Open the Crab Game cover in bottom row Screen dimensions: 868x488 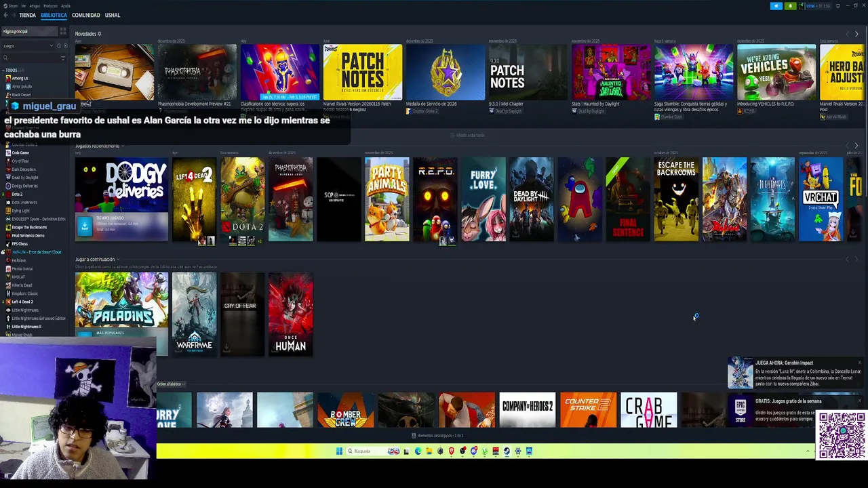pos(648,410)
